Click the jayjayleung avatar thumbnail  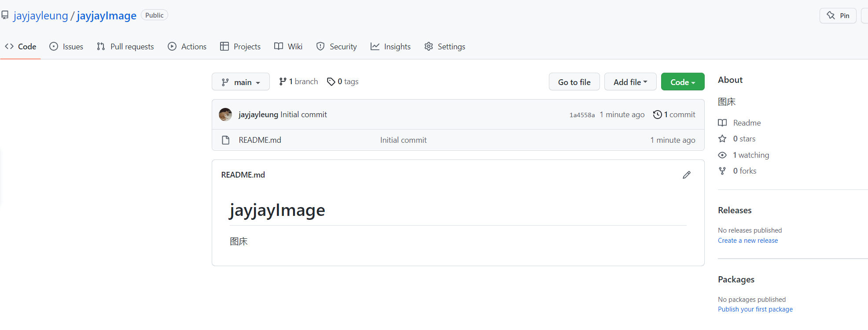[x=225, y=115]
